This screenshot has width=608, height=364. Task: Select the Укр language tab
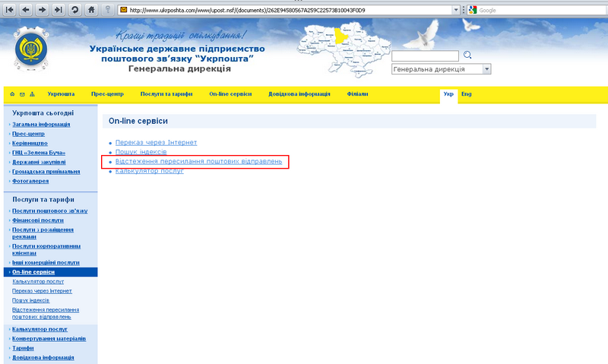coord(448,94)
